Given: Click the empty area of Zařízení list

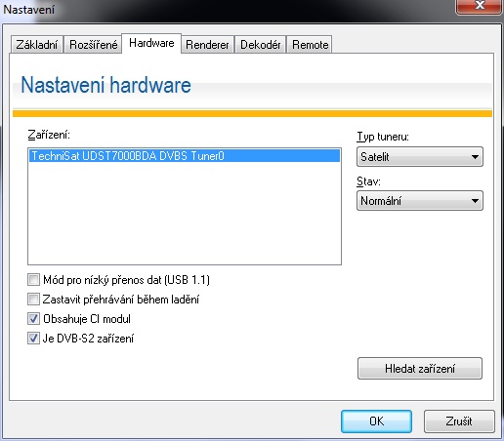Looking at the screenshot, I should pyautogui.click(x=185, y=213).
